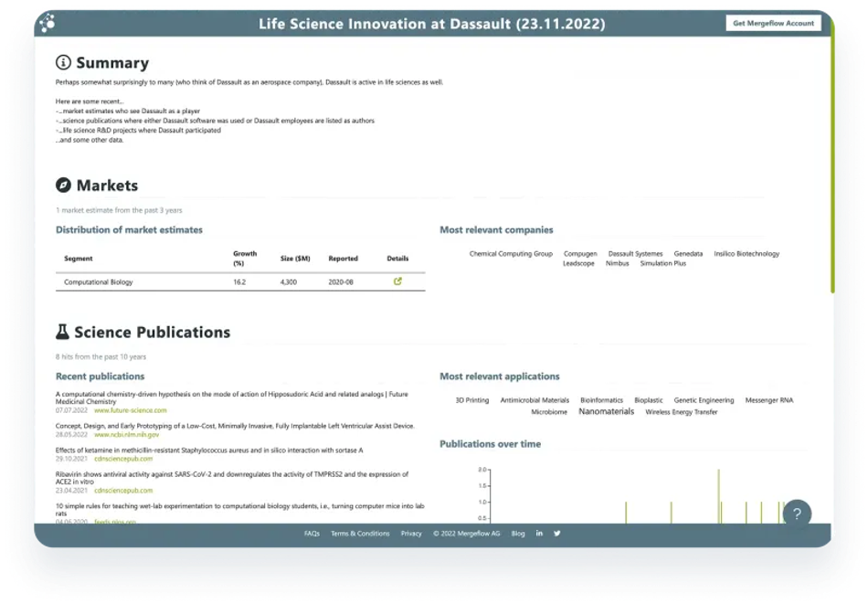Select Antimicrobial Materials application tag

[535, 400]
